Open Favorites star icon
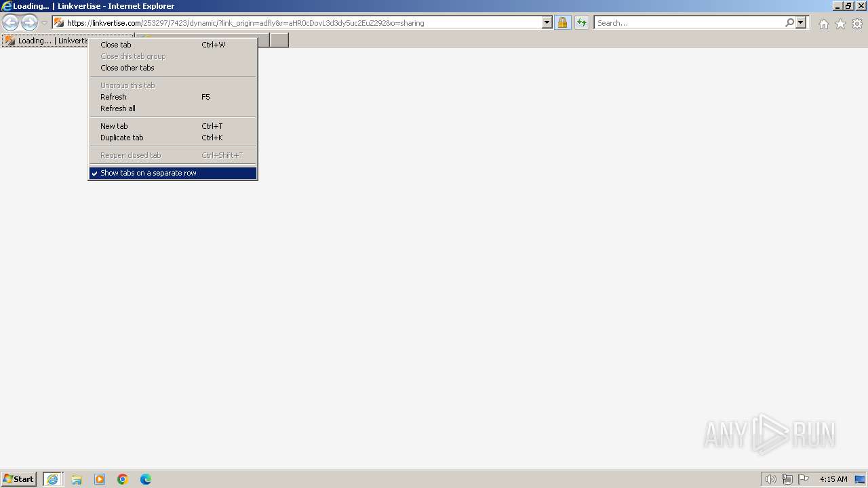Screen dimensions: 868x488 pos(840,24)
